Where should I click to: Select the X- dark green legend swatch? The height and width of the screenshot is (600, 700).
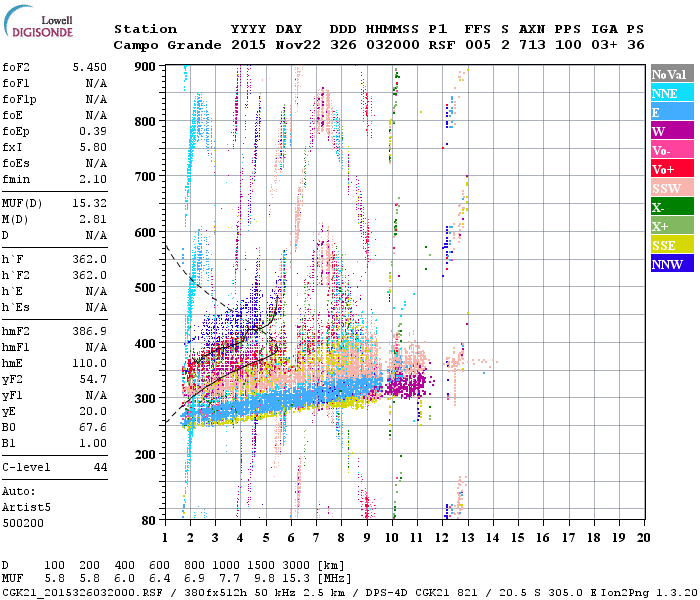click(672, 207)
